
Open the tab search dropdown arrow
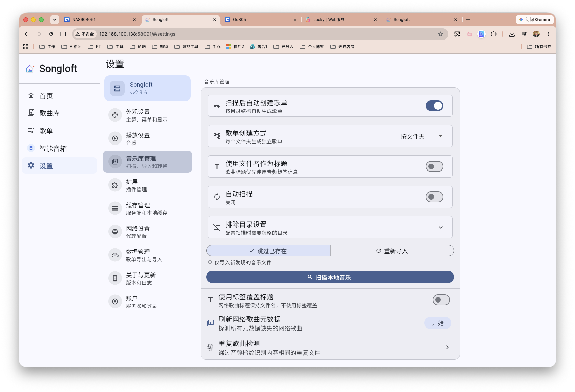(x=54, y=20)
